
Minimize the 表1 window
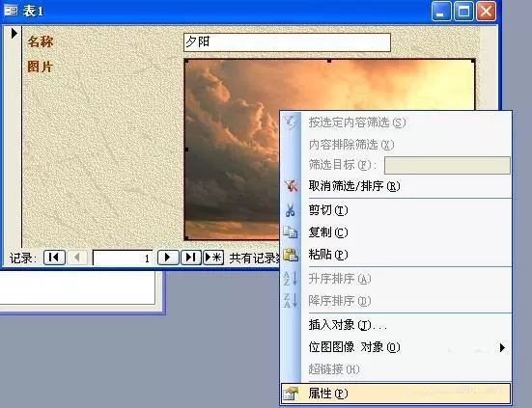point(441,11)
